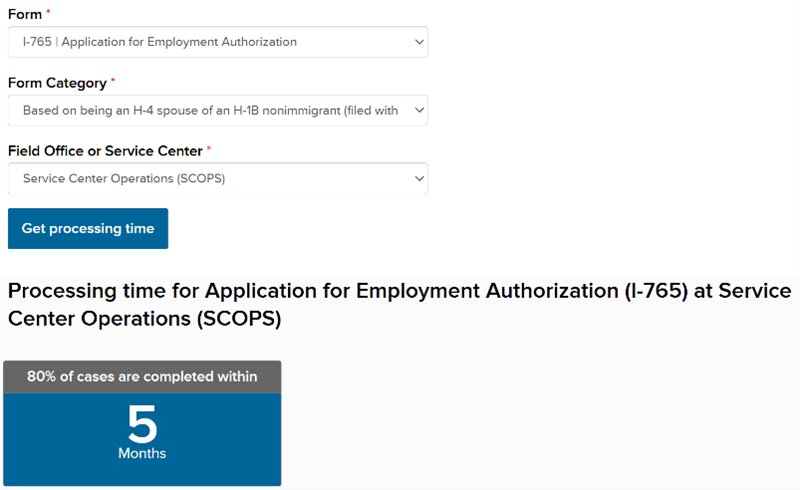Click the "Form Category" field label

coord(58,83)
